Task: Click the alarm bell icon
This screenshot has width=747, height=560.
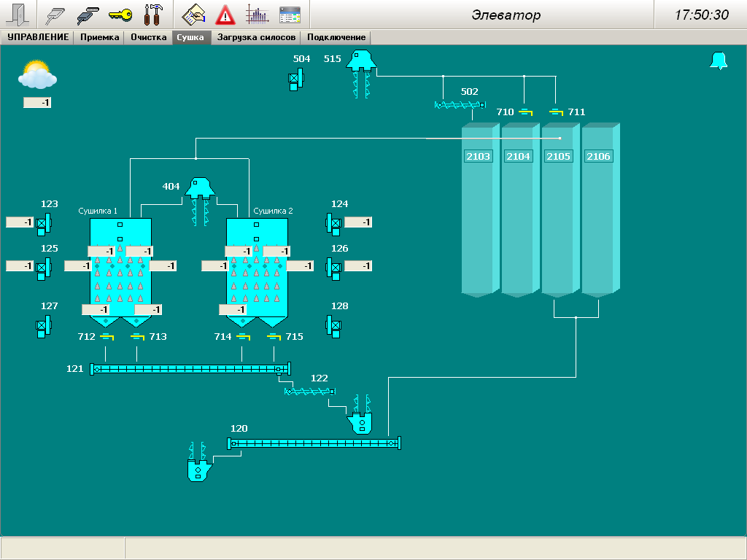Action: tap(719, 61)
